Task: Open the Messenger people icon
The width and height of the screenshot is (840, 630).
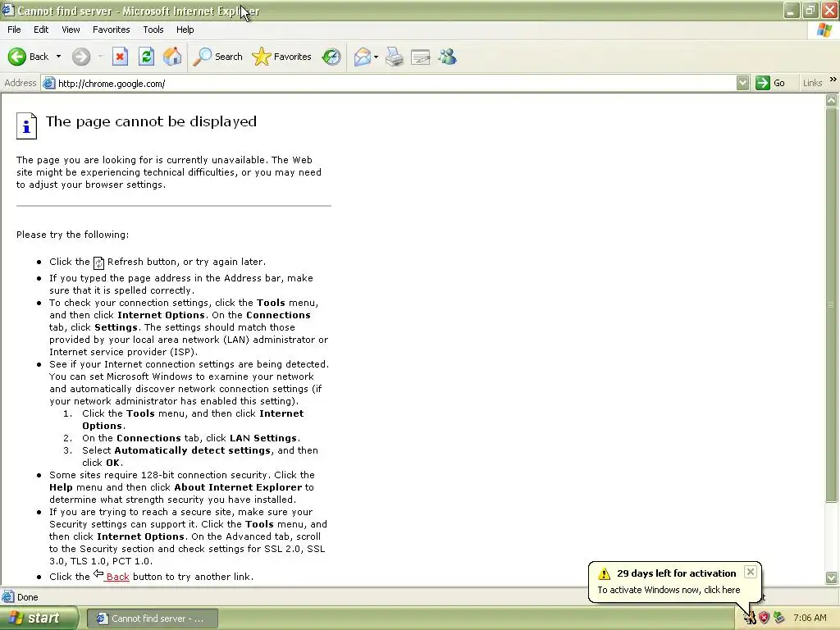Action: click(x=447, y=57)
